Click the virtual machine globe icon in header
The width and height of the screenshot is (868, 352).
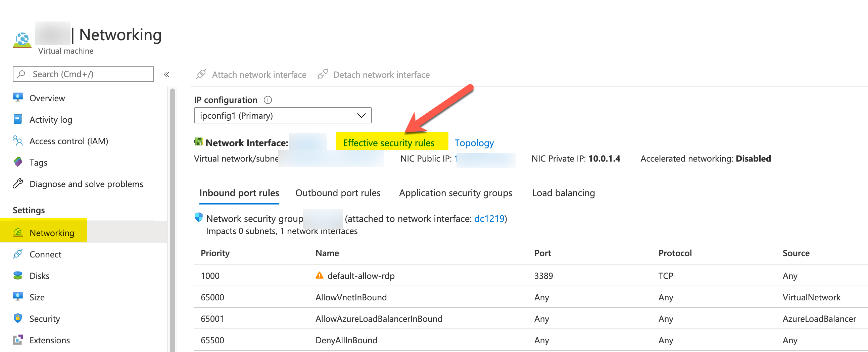pyautogui.click(x=22, y=40)
